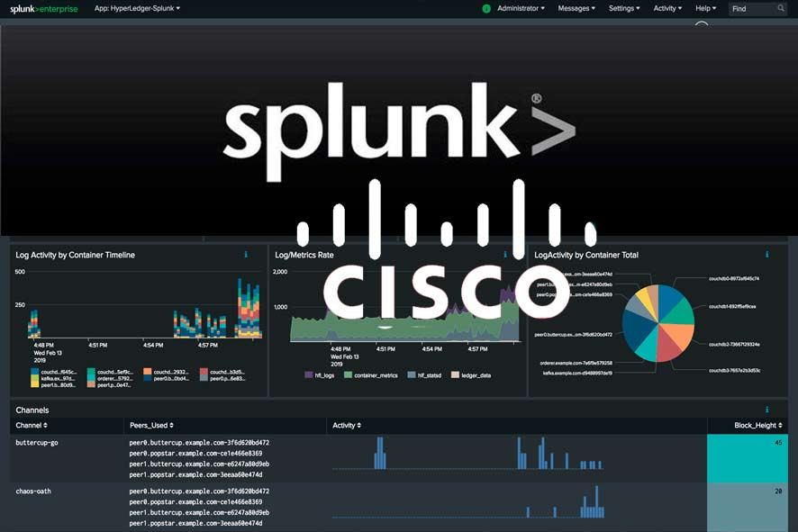Click couchd...f645c legend swatch
Screen dimensions: 798x532
[34, 372]
